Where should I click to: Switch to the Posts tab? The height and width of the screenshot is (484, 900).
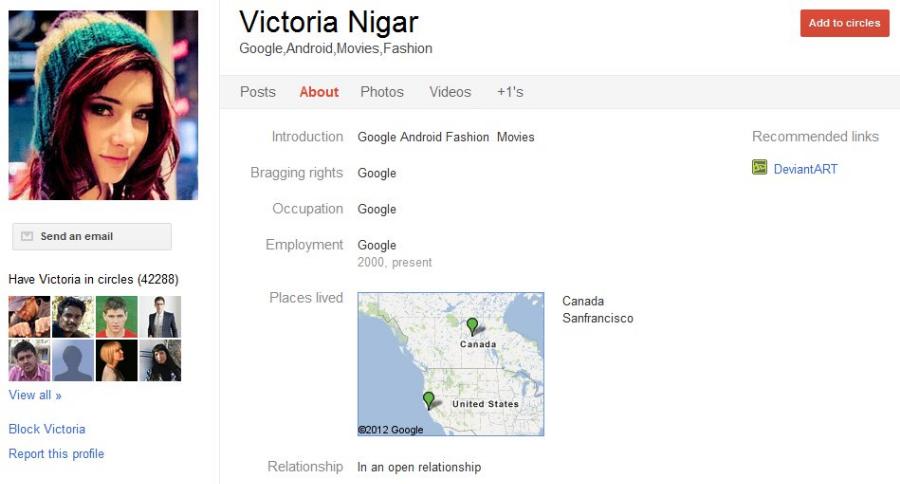coord(258,92)
